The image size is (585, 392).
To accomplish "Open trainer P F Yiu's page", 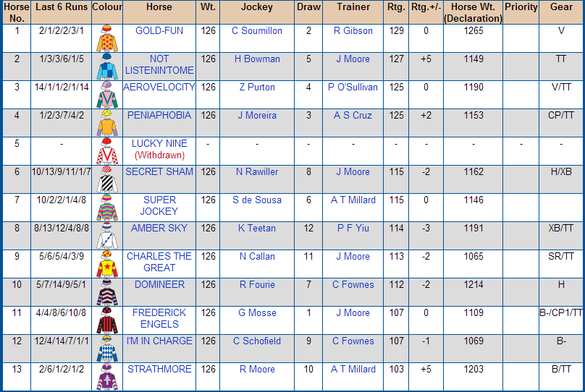I will coord(353,228).
